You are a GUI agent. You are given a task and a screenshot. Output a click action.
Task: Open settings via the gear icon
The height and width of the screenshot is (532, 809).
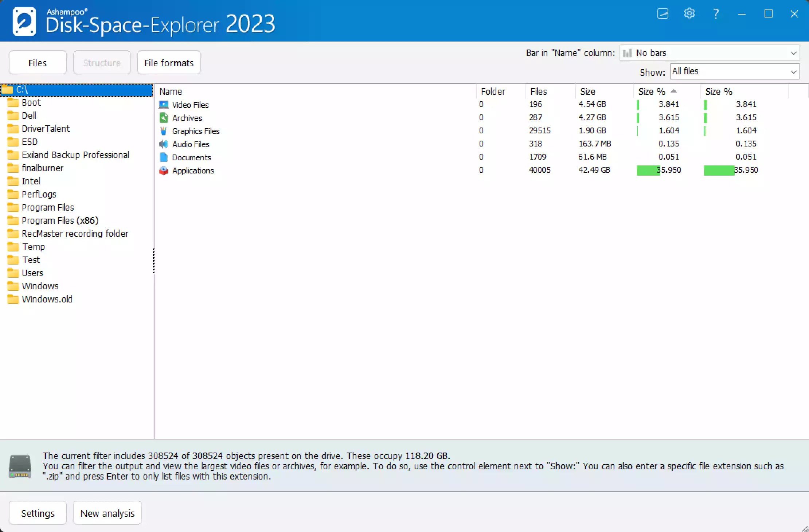[x=689, y=14]
